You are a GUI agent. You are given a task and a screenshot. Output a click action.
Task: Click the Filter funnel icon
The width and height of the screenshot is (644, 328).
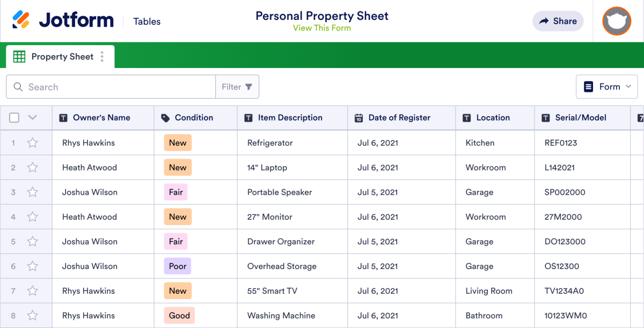coord(249,86)
